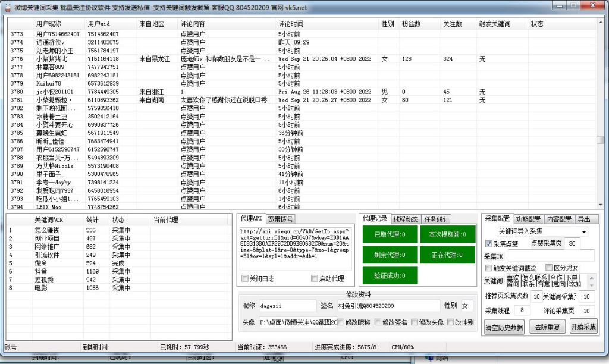Go to the 导出 tab
Image resolution: width=609 pixels, height=364 pixels.
pyautogui.click(x=584, y=219)
